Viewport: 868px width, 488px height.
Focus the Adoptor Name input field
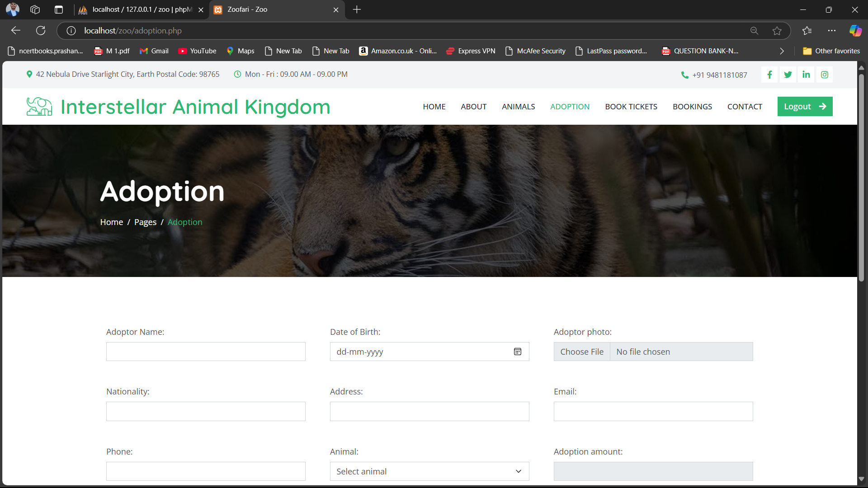206,352
